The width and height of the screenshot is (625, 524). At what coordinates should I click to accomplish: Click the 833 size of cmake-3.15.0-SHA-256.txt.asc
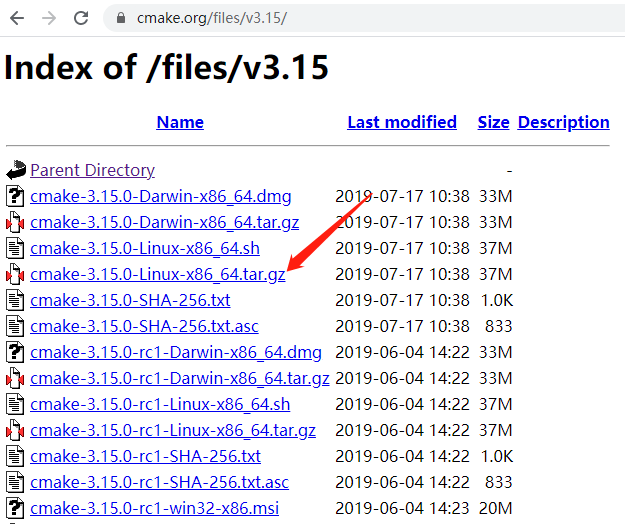pyautogui.click(x=498, y=326)
